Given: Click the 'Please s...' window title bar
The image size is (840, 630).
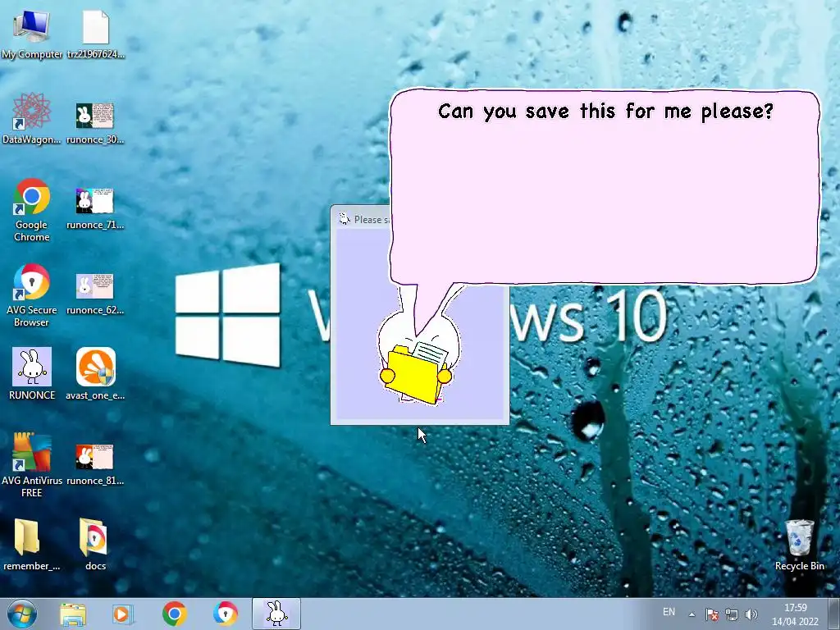Looking at the screenshot, I should click(x=364, y=219).
